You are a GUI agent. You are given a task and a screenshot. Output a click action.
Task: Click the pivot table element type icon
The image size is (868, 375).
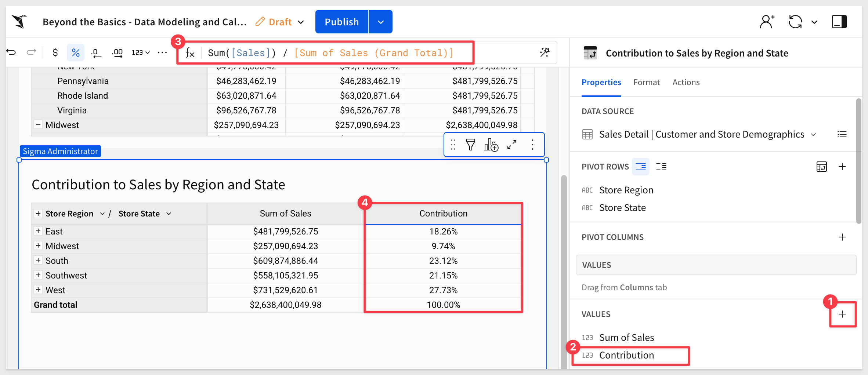coord(590,53)
